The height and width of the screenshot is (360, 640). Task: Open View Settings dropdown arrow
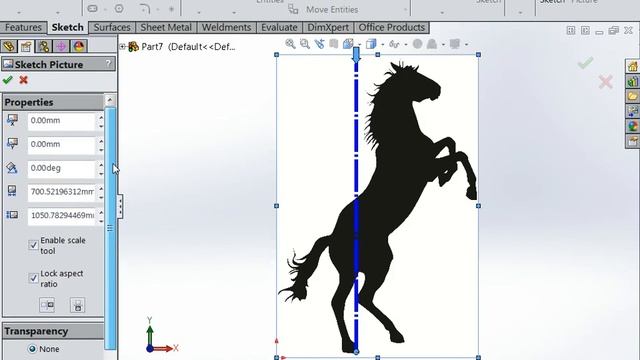pyautogui.click(x=466, y=44)
